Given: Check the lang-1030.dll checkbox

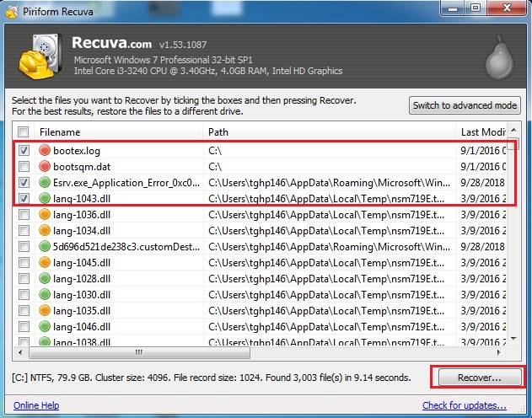Looking at the screenshot, I should 24,295.
